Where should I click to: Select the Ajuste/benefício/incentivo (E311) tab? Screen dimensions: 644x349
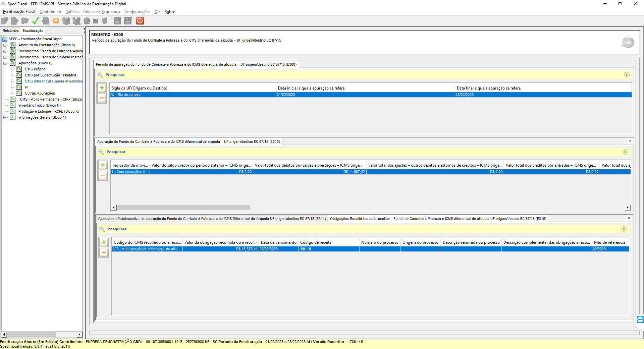coord(212,219)
